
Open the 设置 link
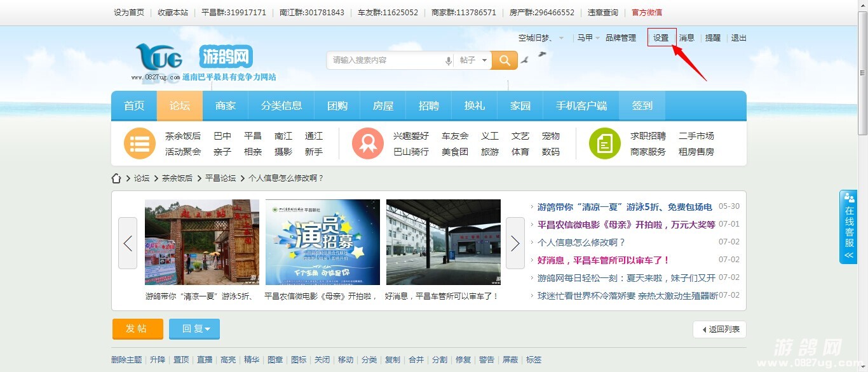point(661,38)
